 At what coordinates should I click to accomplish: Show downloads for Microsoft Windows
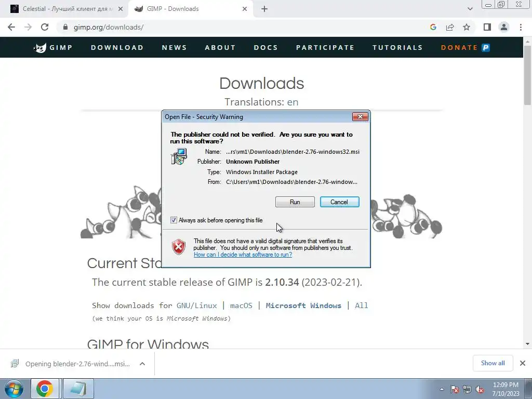tap(303, 305)
